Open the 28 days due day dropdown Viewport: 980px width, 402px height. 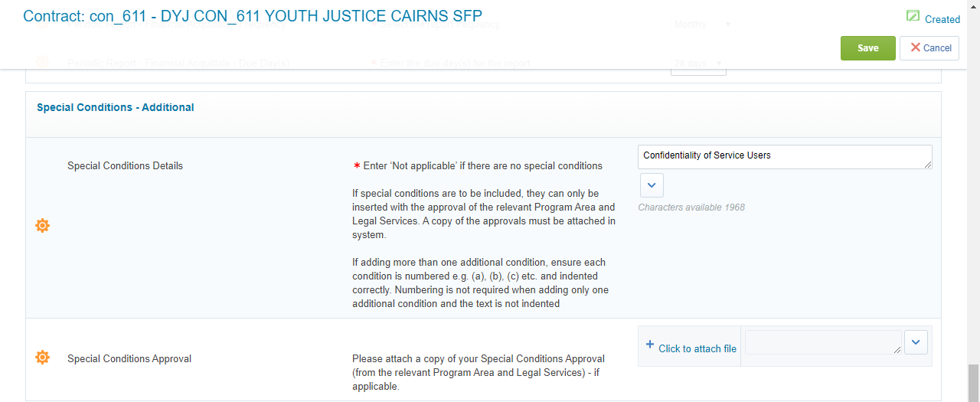(x=698, y=64)
